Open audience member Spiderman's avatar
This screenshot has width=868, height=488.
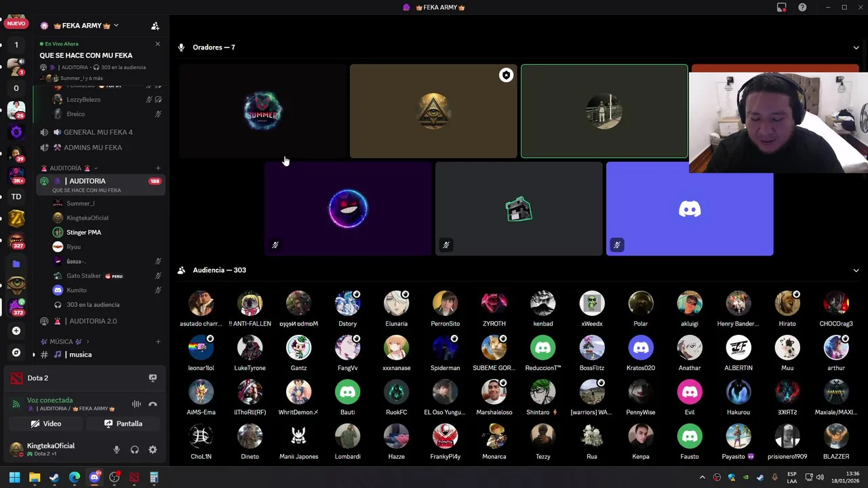(445, 348)
